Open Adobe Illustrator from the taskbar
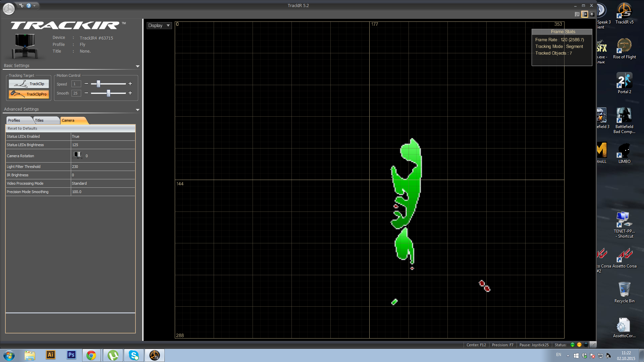The height and width of the screenshot is (362, 644). coord(51,355)
